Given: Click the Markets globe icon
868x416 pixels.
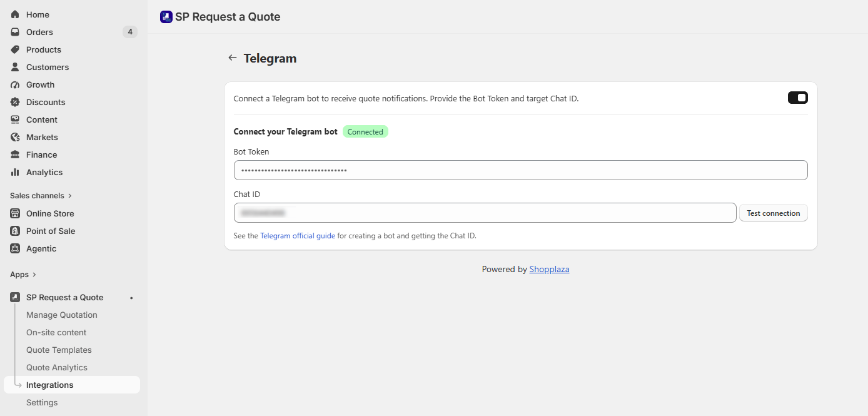Looking at the screenshot, I should [x=15, y=137].
